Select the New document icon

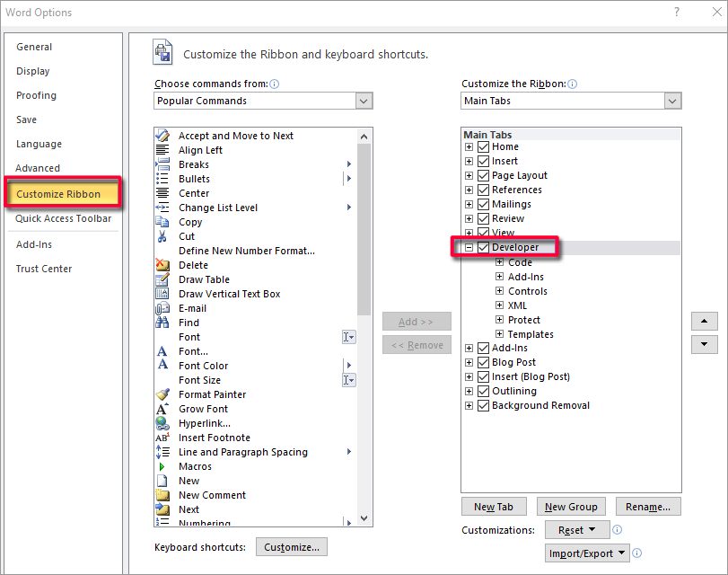pyautogui.click(x=162, y=481)
